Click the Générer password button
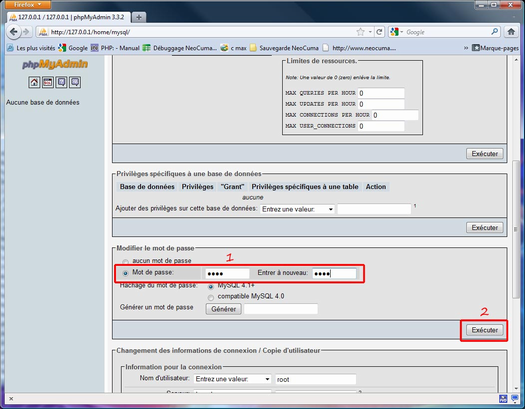 click(x=223, y=309)
